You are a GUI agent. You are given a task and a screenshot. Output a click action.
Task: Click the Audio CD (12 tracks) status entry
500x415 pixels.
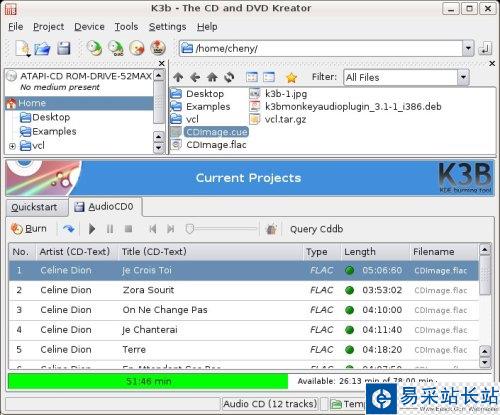tap(270, 404)
